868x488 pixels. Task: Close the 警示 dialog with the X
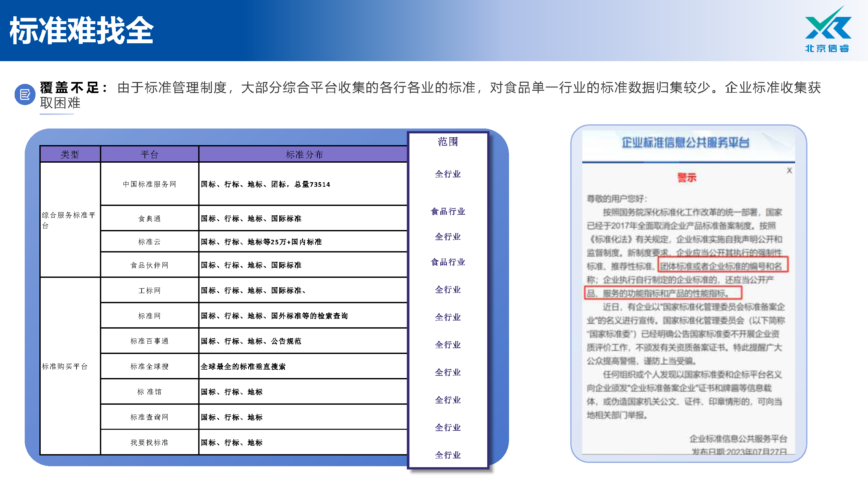coord(789,170)
